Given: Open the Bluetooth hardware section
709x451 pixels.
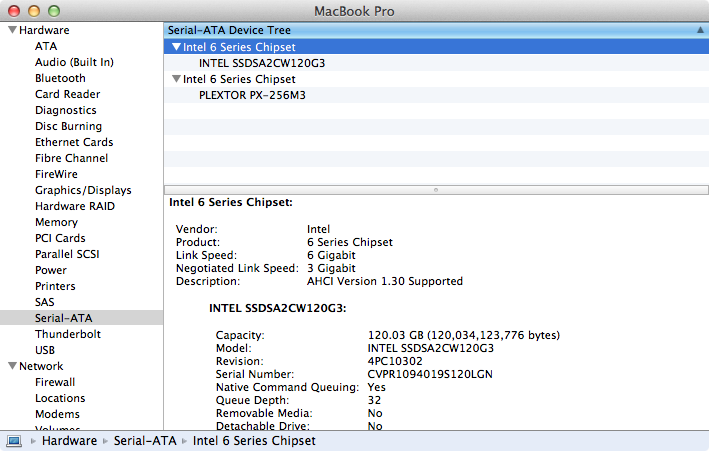Looking at the screenshot, I should 60,78.
